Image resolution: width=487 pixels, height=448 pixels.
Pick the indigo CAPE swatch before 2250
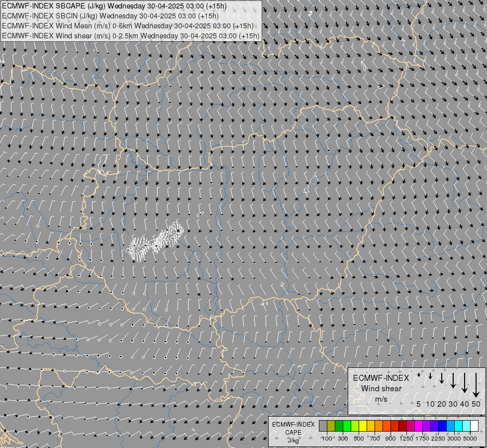pyautogui.click(x=434, y=426)
